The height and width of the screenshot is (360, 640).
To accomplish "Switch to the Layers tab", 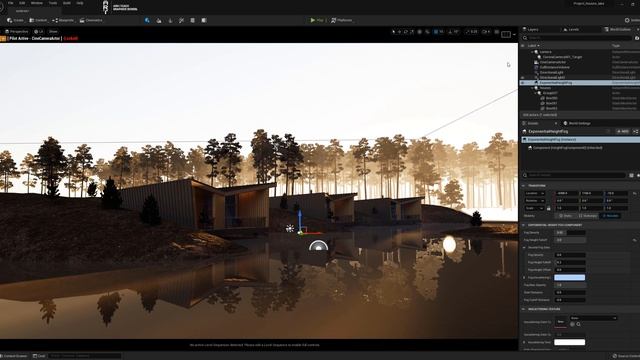I will coord(531,29).
